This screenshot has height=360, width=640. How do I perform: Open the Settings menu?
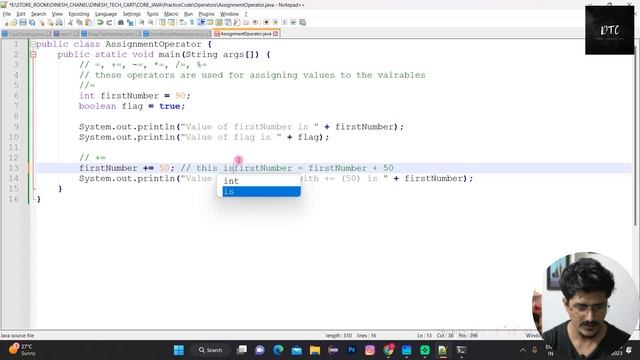click(131, 14)
